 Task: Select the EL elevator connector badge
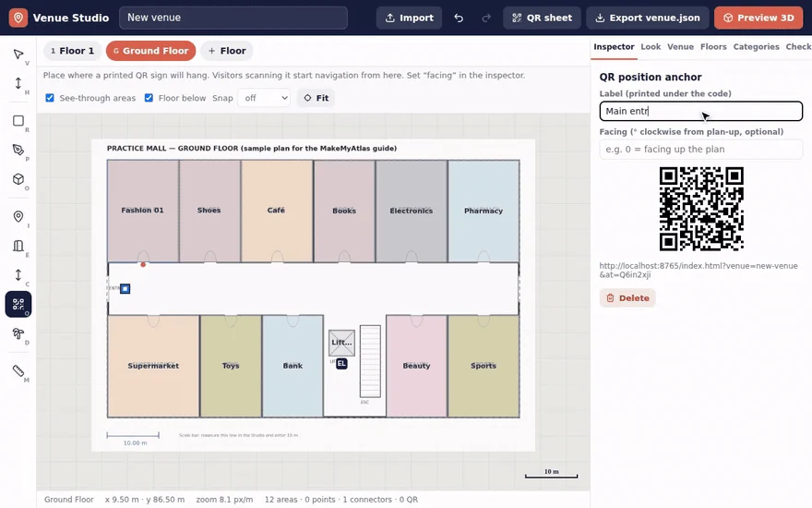click(x=341, y=363)
